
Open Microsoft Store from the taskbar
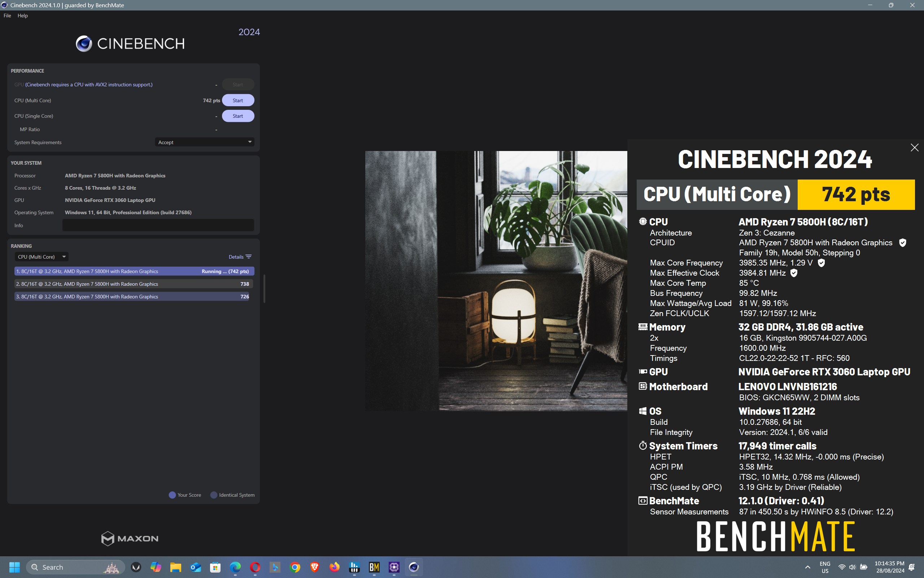click(x=215, y=567)
